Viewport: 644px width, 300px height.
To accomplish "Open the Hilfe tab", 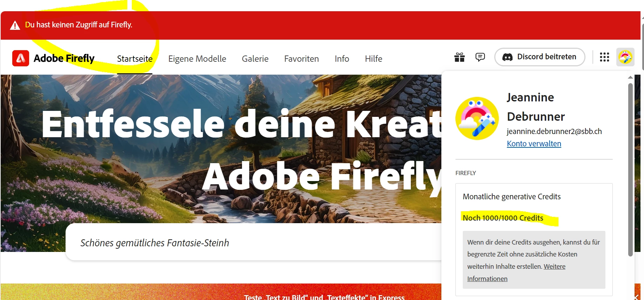I will coord(373,59).
